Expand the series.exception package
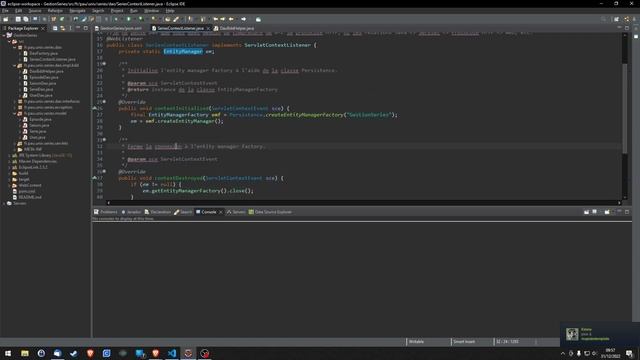Viewport: 640px width, 360px height. tap(14, 107)
